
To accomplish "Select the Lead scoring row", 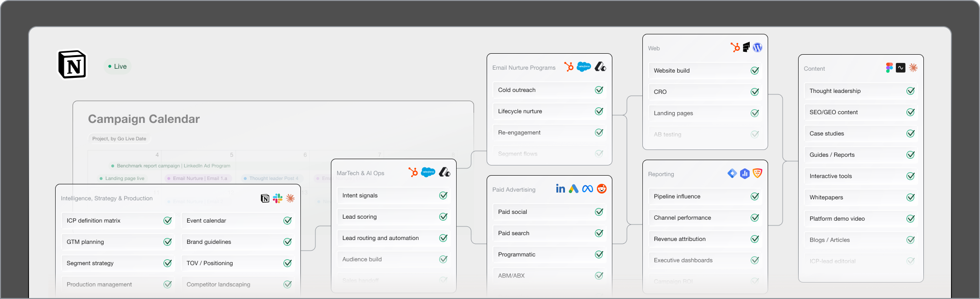I will click(394, 217).
